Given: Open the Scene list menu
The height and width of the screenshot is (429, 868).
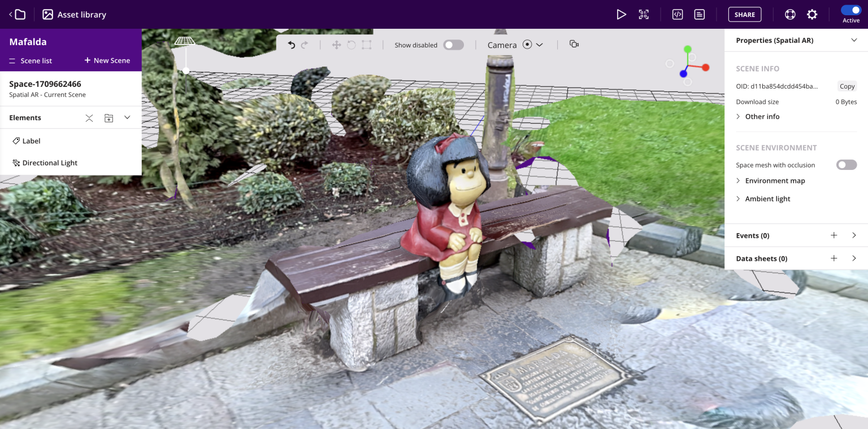Looking at the screenshot, I should [x=37, y=60].
